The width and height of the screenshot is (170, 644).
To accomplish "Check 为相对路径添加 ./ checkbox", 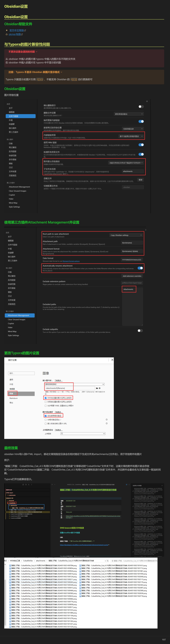I will (x=46, y=420).
